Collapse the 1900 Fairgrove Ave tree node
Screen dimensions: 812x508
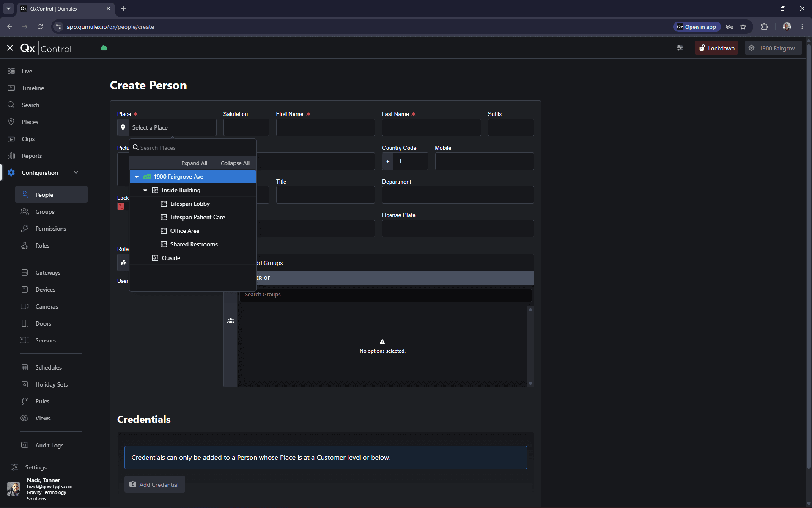coord(137,177)
